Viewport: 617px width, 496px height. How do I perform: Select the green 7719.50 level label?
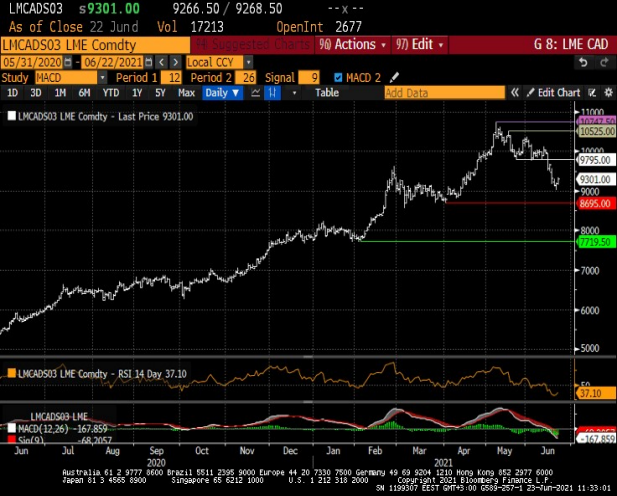point(597,242)
